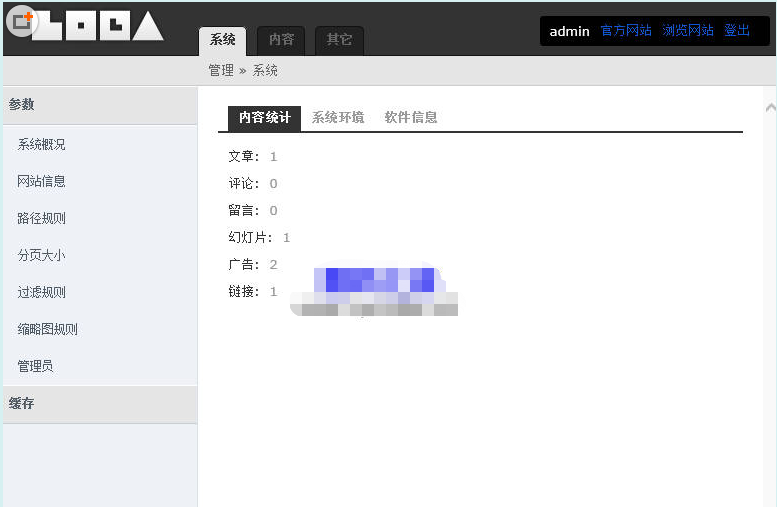Image resolution: width=777 pixels, height=507 pixels.
Task: Log out using the 登出 link
Action: (737, 31)
